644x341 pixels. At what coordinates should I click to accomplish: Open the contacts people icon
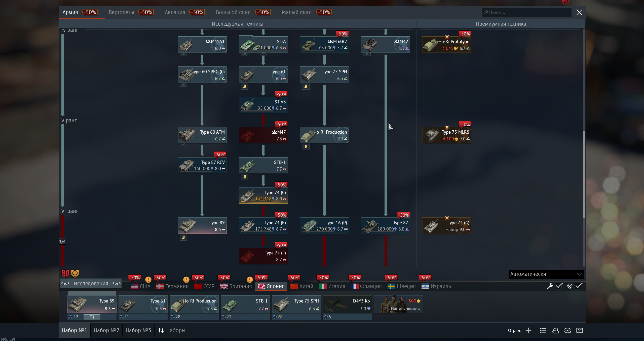[x=555, y=330]
